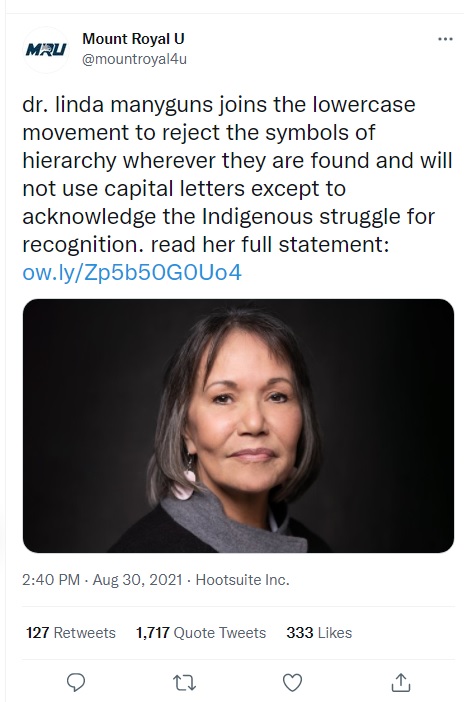Viewport: 464px width, 702px height.
Task: Open the three-dot more options menu
Action: (445, 39)
